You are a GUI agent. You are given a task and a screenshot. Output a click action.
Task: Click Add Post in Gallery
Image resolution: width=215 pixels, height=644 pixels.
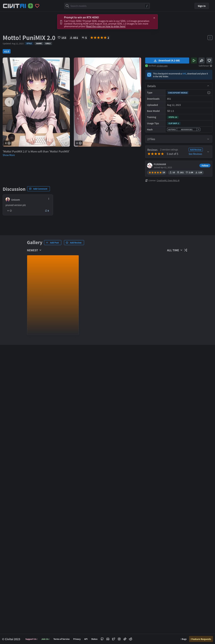(x=53, y=242)
